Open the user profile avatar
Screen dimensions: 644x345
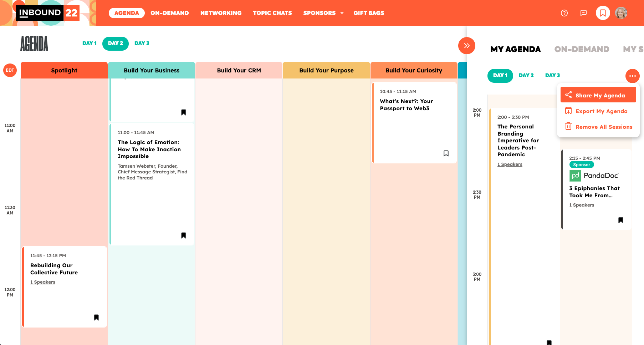[621, 13]
